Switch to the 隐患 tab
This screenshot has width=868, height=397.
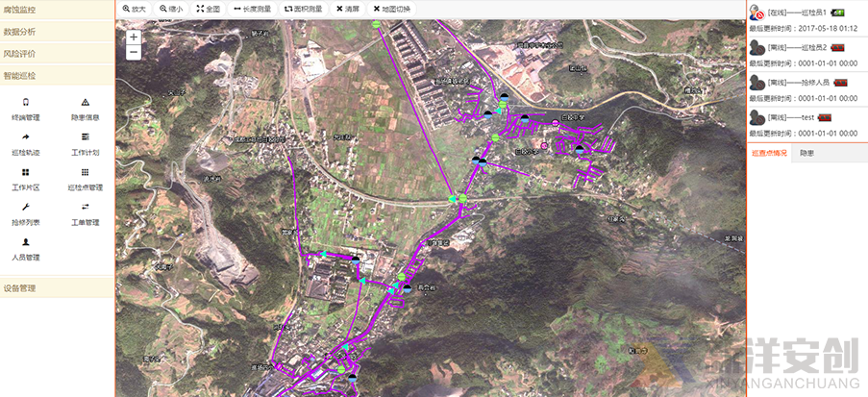(807, 153)
